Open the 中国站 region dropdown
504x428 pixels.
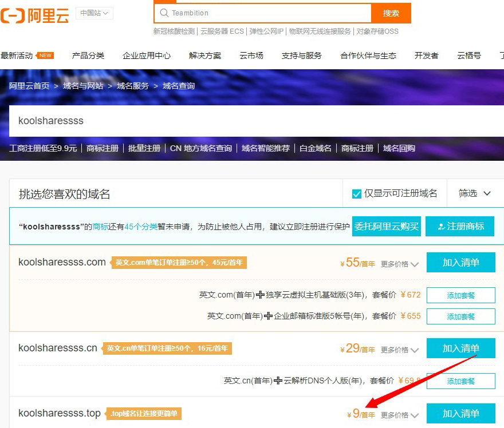pyautogui.click(x=94, y=13)
